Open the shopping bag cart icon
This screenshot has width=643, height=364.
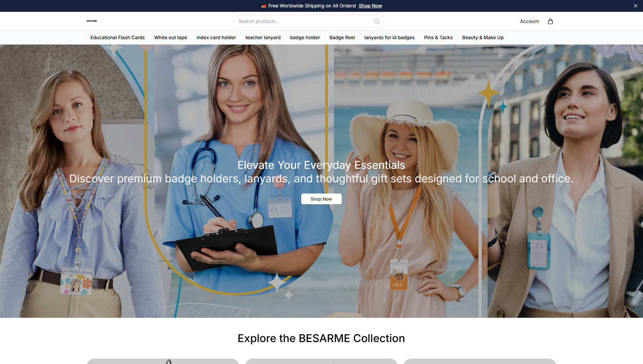(550, 21)
